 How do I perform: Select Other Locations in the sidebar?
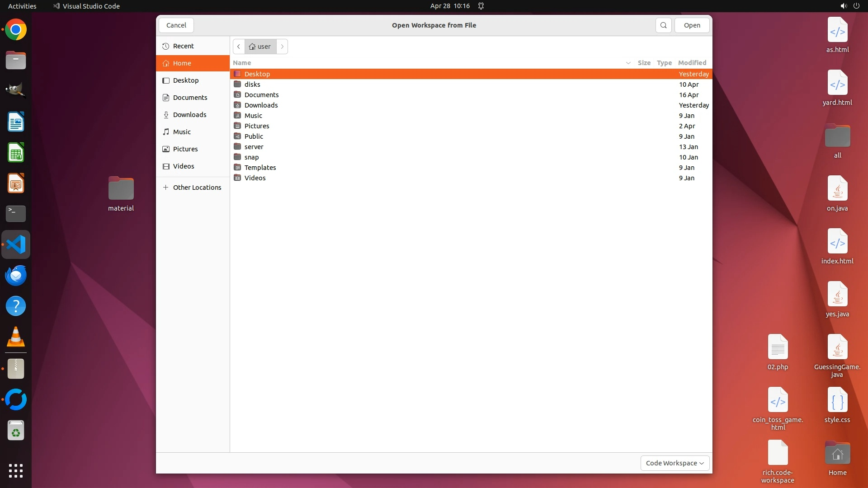pos(197,188)
